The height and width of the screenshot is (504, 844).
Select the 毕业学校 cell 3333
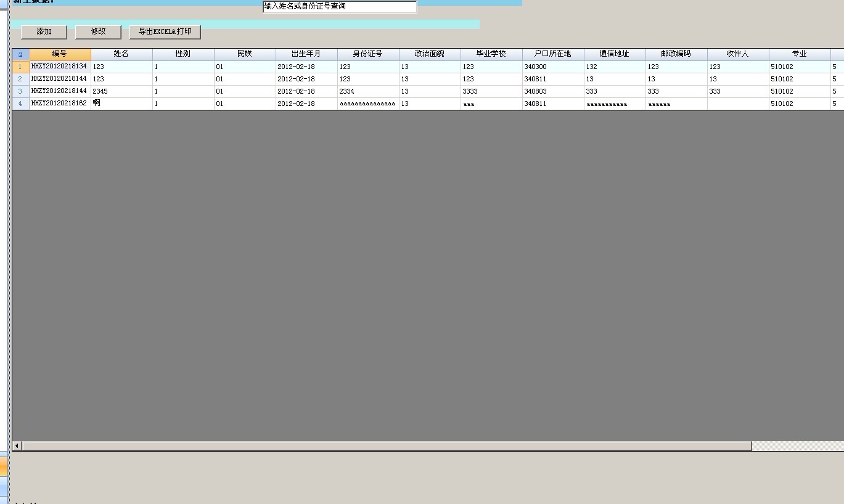(491, 91)
